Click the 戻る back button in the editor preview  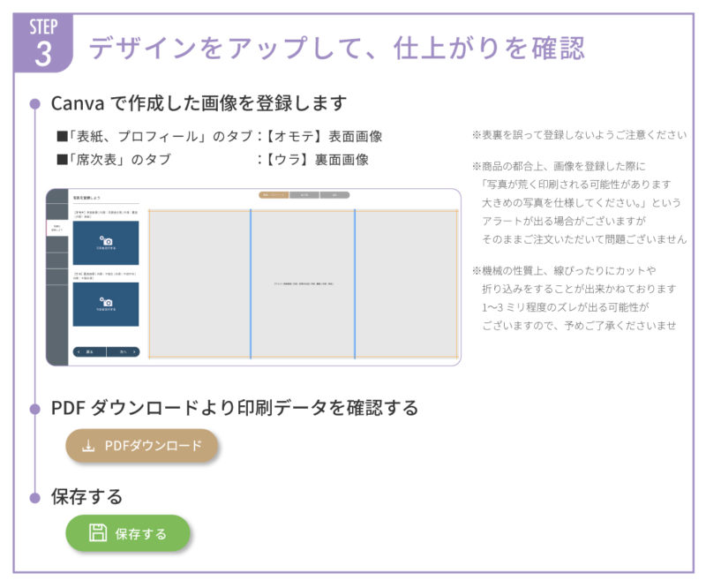tap(87, 351)
